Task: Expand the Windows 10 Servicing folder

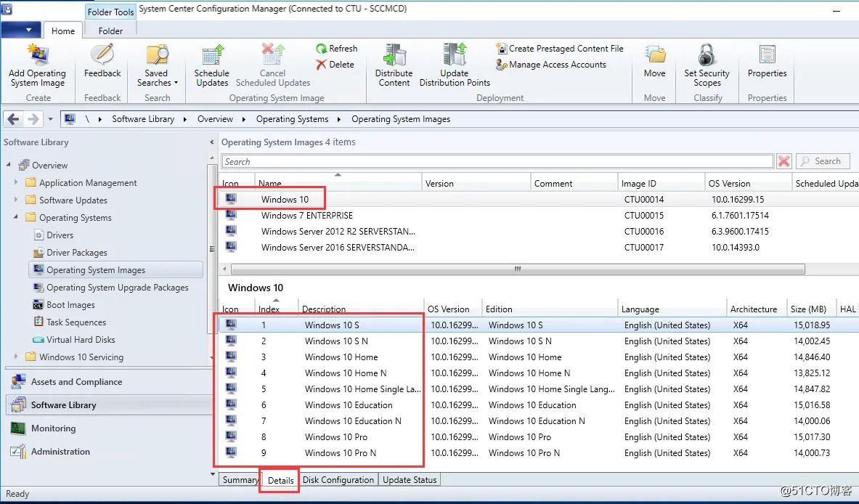Action: [x=15, y=357]
